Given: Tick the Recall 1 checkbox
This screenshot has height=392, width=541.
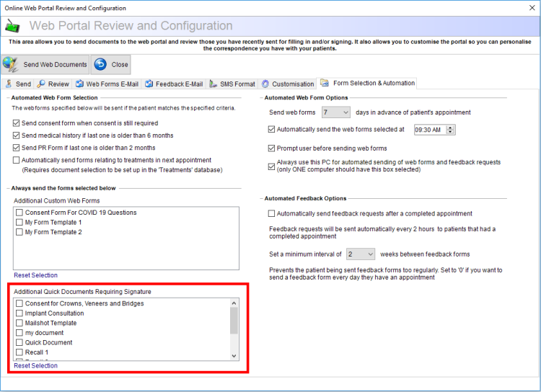Looking at the screenshot, I should [x=19, y=352].
